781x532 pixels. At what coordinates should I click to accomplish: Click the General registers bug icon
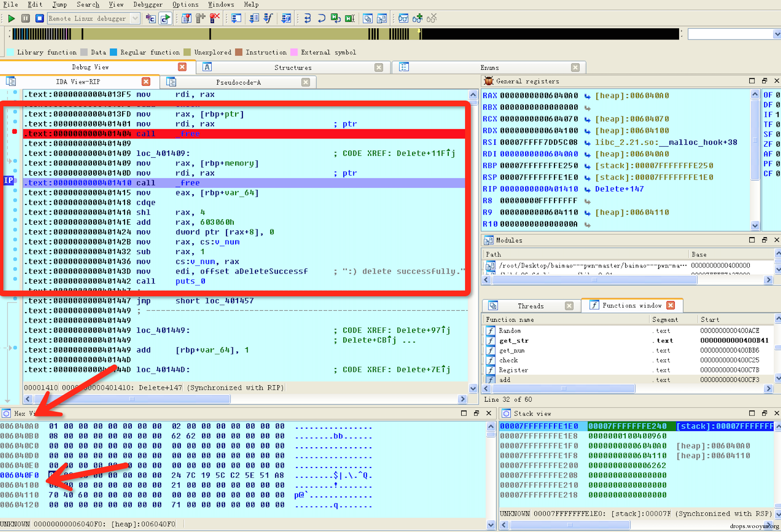[x=489, y=81]
